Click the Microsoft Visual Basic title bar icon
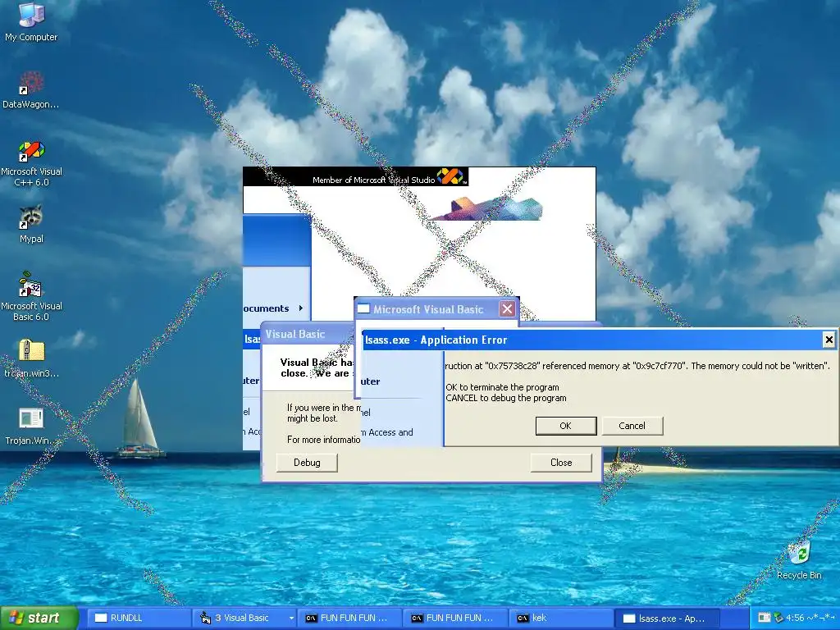 pos(363,308)
